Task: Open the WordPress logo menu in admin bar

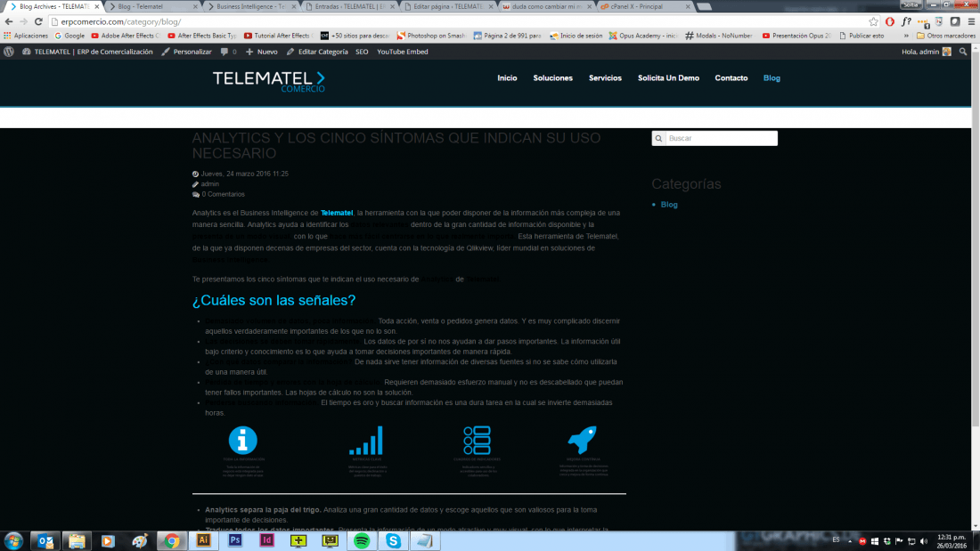Action: click(9, 52)
